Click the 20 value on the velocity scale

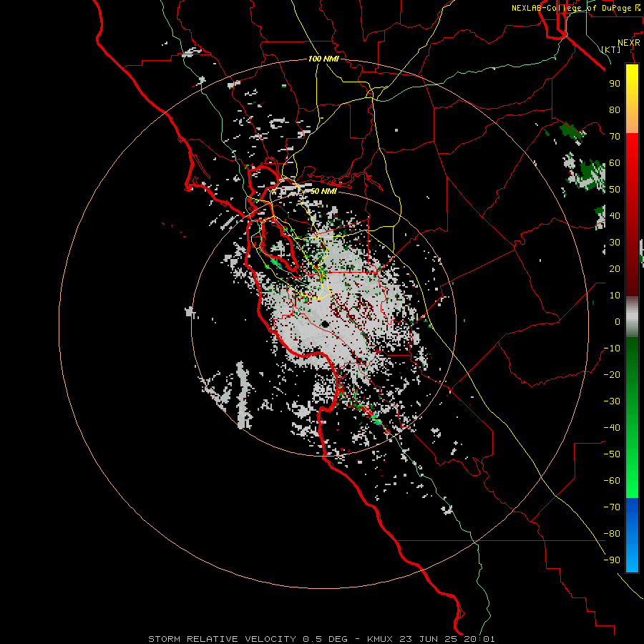pyautogui.click(x=615, y=268)
